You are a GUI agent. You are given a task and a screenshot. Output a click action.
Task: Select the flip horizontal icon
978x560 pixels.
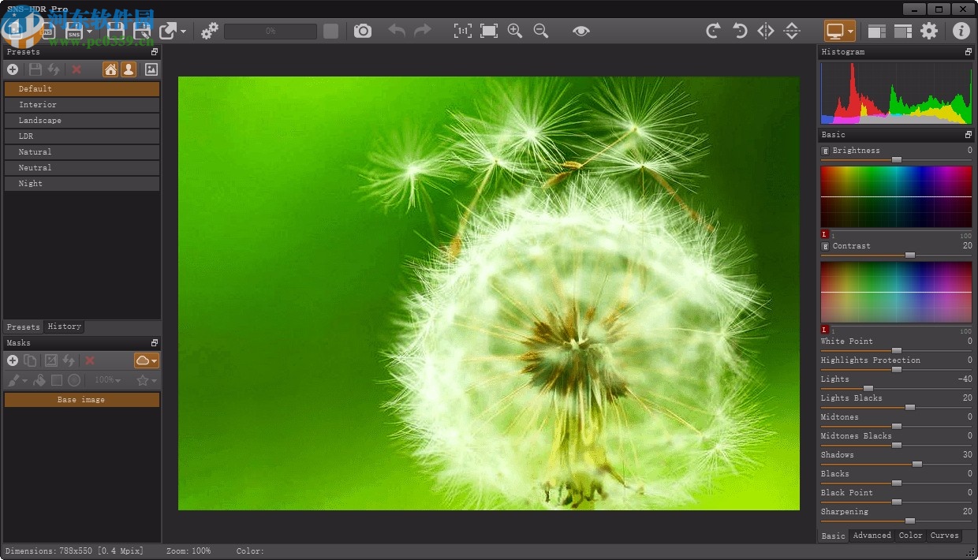click(x=764, y=31)
